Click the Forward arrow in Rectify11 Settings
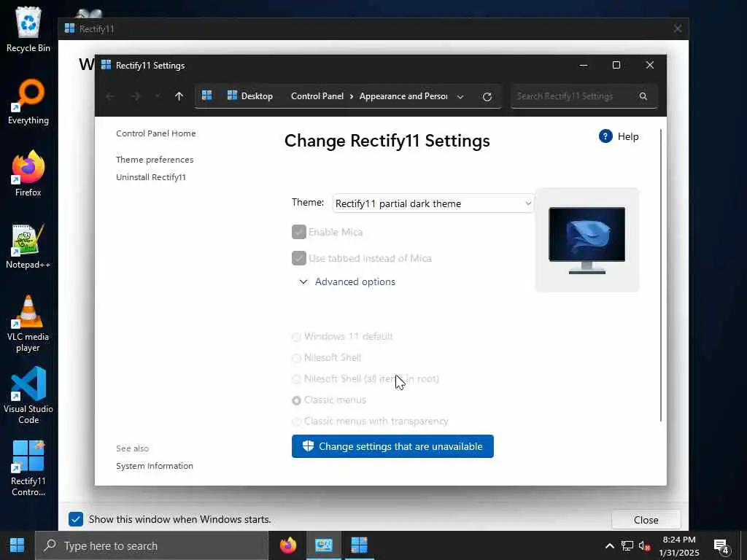The height and width of the screenshot is (560, 747). 136,97
